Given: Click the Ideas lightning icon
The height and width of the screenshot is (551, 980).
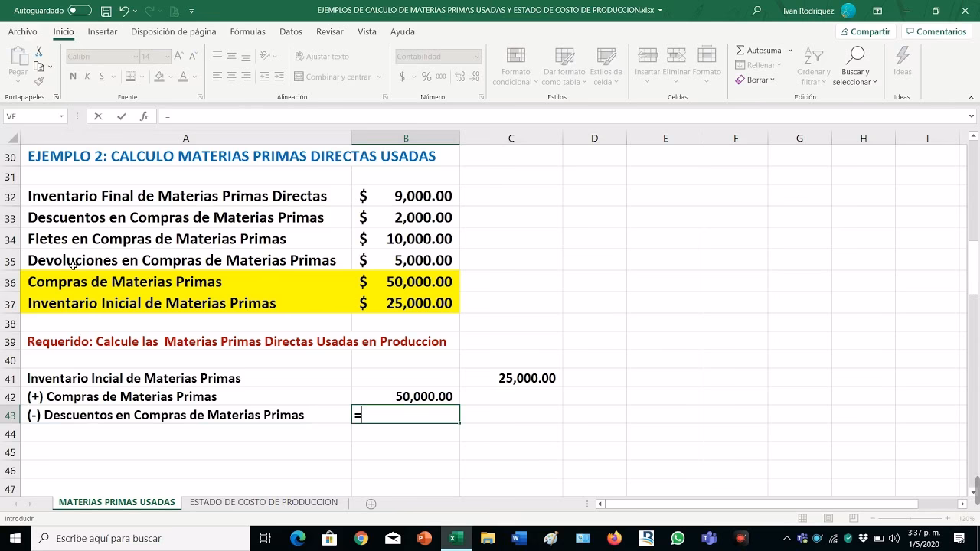Looking at the screenshot, I should click(x=903, y=56).
